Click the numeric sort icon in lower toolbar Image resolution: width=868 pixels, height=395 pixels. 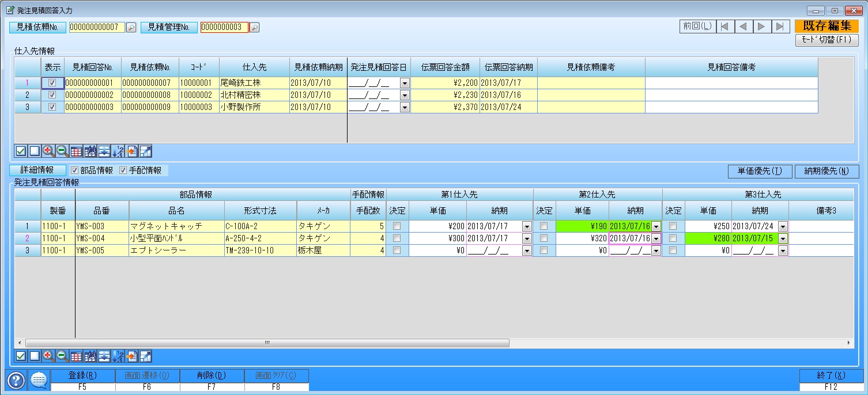[118, 356]
